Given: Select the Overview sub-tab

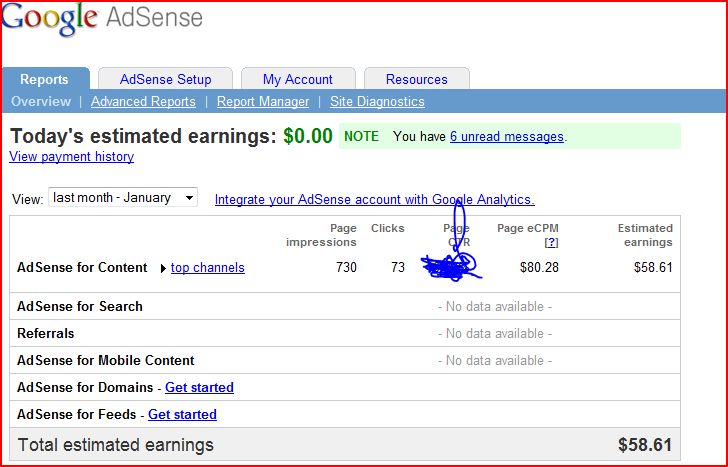Looking at the screenshot, I should [x=41, y=101].
